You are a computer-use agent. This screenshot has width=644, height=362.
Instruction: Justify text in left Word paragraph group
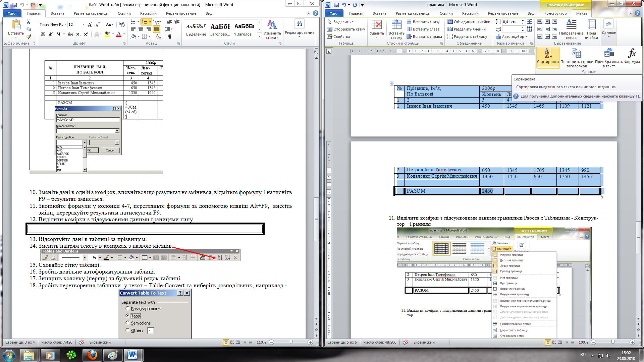(156, 29)
